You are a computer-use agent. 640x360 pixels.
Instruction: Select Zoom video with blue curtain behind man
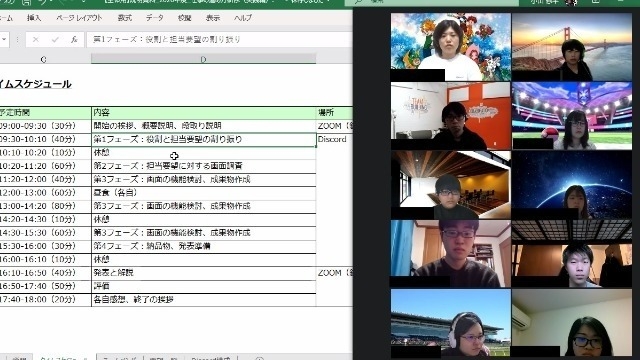click(451, 254)
